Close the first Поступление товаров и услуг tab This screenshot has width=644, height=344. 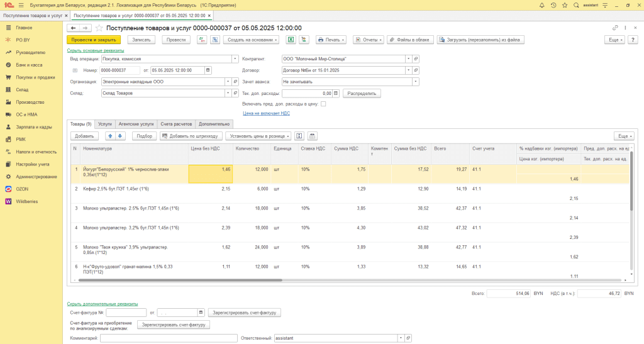click(x=66, y=16)
